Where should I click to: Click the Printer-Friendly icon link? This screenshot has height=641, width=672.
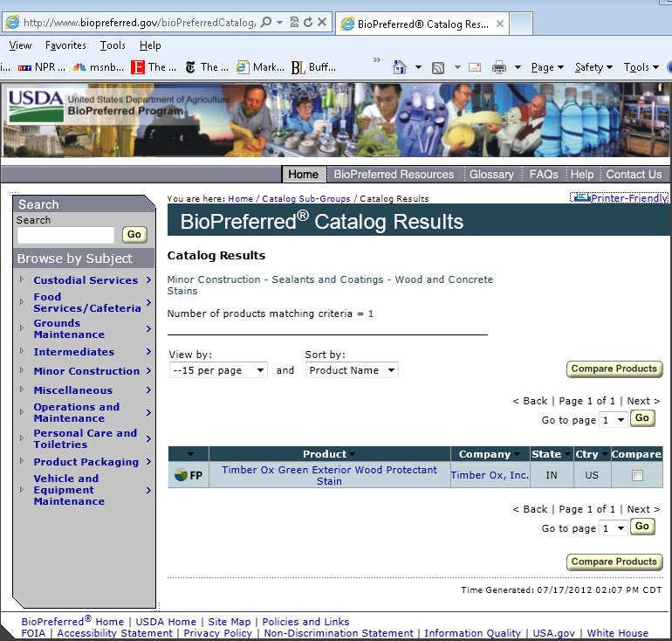(x=619, y=197)
